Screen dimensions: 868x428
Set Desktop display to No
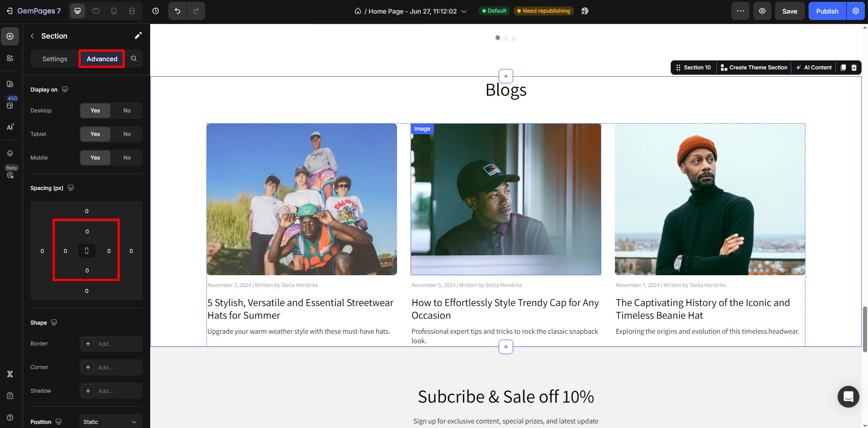click(x=127, y=111)
